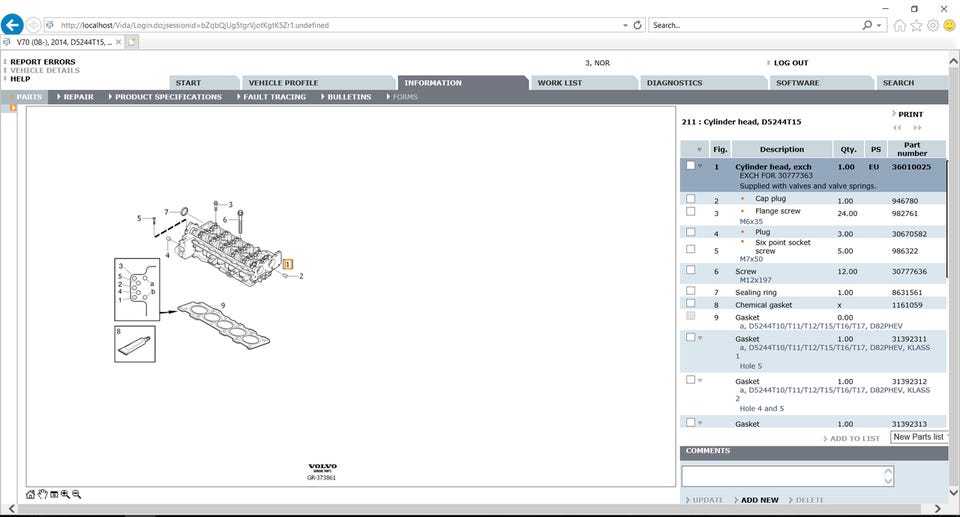Tick the Six point socket screw checkbox
The image size is (960, 517).
pos(691,249)
